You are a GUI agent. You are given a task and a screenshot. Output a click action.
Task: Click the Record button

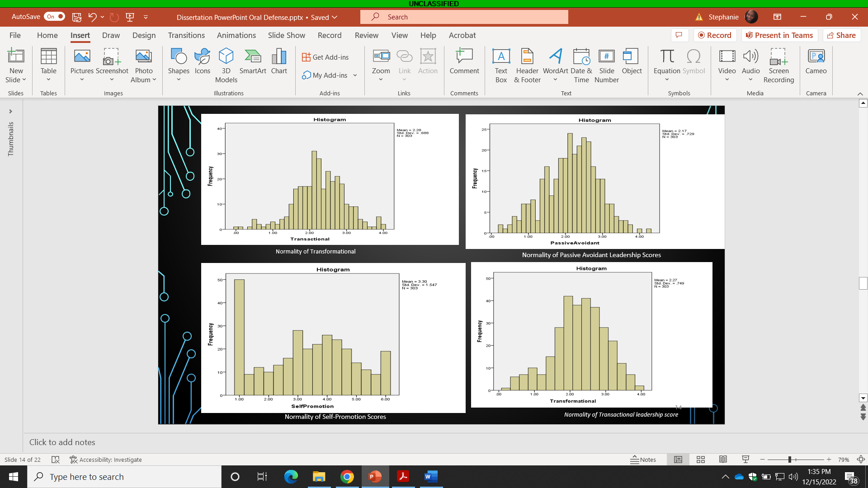[x=715, y=35]
